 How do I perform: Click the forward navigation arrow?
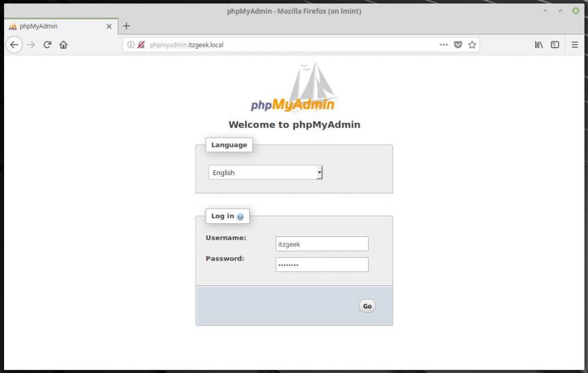click(31, 45)
